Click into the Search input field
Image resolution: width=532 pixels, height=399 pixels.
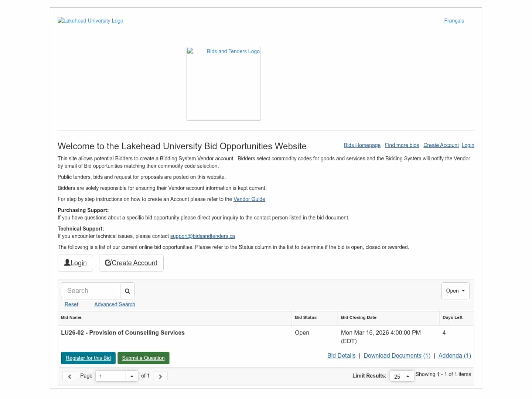(91, 291)
